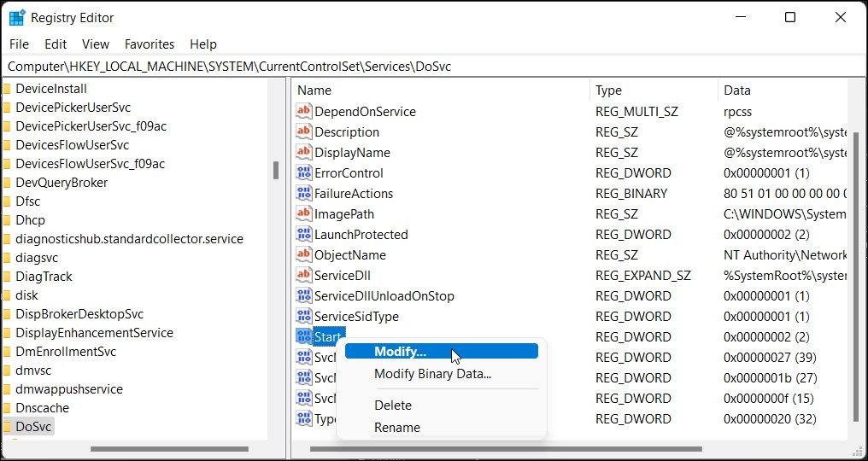The height and width of the screenshot is (461, 868).
Task: Click the disk folder icon
Action: tap(7, 295)
